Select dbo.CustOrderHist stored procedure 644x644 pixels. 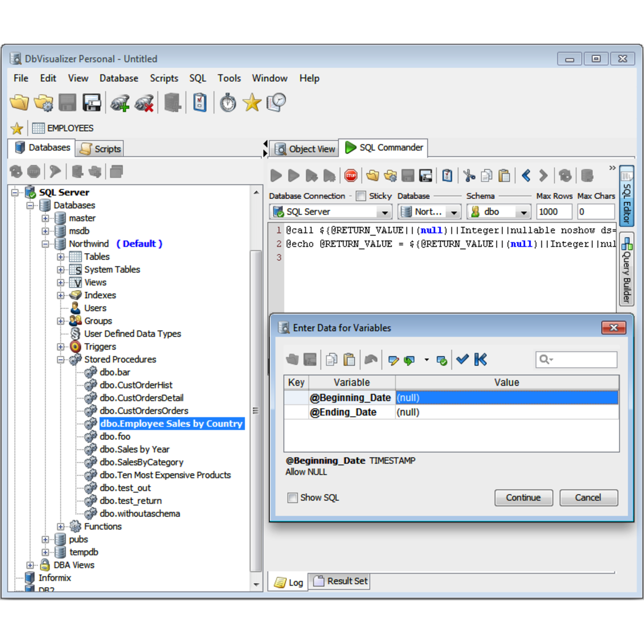(136, 385)
